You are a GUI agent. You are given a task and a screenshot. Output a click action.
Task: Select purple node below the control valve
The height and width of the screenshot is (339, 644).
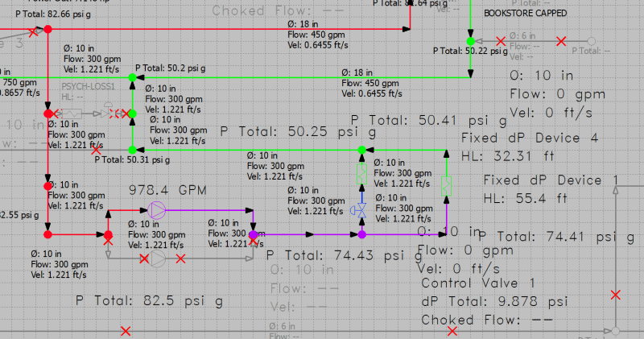click(361, 234)
